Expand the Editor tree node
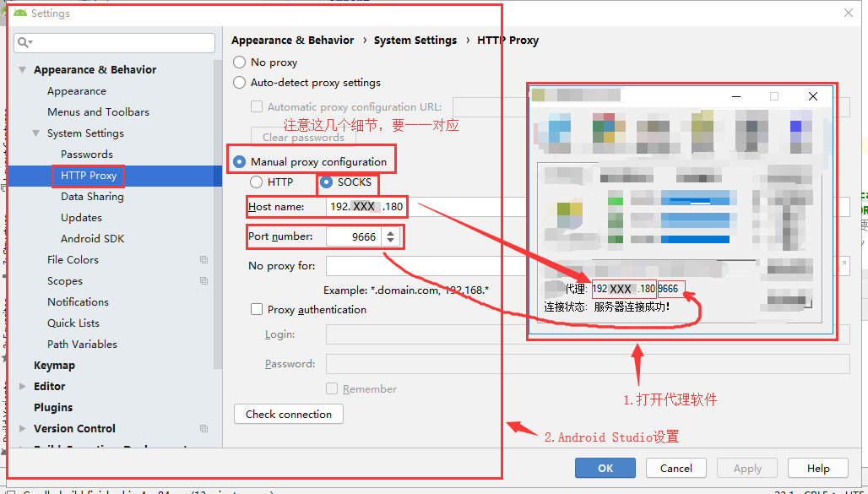868x494 pixels. click(23, 386)
